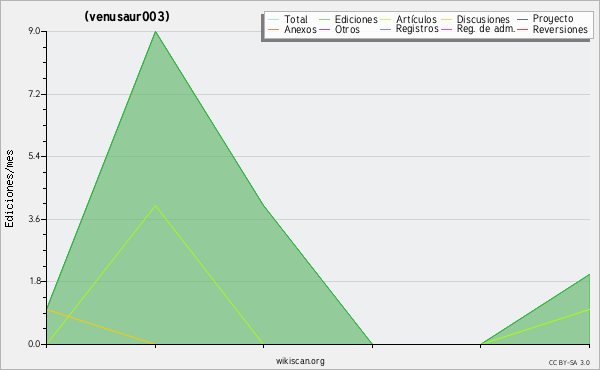
Task: Click the 9.0 y-axis value
Action: 34,31
